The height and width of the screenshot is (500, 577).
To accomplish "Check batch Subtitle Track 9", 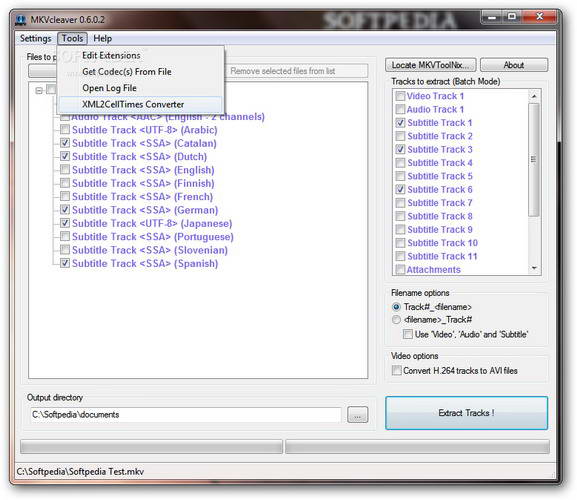I will tap(400, 229).
